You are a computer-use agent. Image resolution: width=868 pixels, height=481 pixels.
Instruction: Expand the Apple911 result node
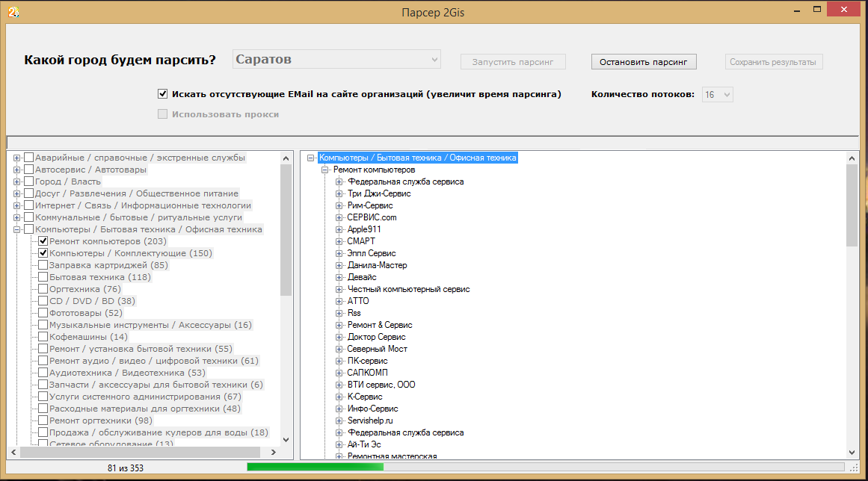339,229
